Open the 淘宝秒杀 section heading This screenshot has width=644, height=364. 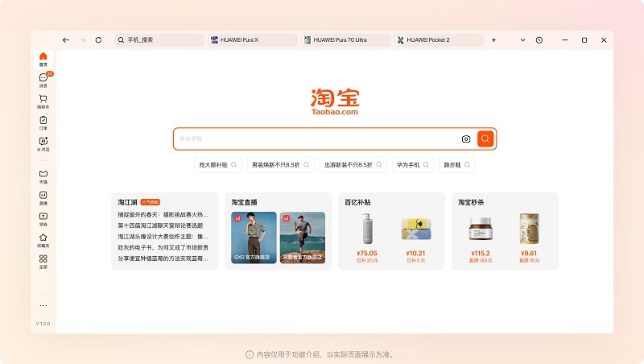[x=471, y=202]
